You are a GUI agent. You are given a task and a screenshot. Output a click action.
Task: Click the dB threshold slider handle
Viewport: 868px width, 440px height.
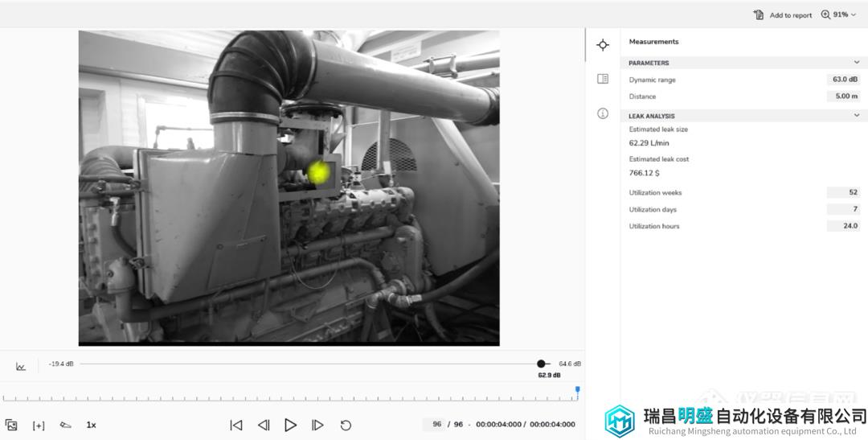click(541, 364)
